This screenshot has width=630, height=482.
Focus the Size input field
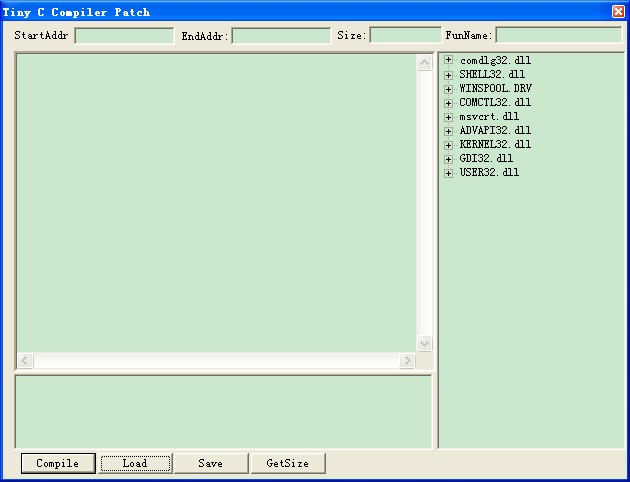coord(405,35)
